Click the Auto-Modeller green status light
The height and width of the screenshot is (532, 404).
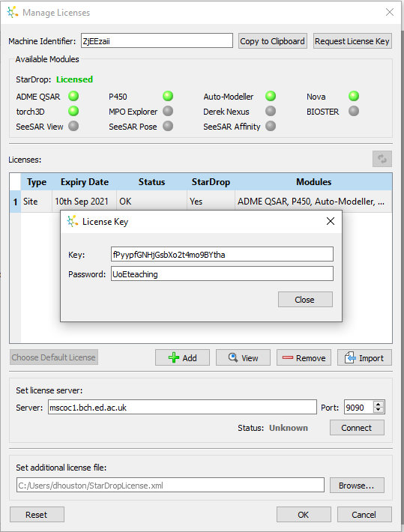click(271, 97)
